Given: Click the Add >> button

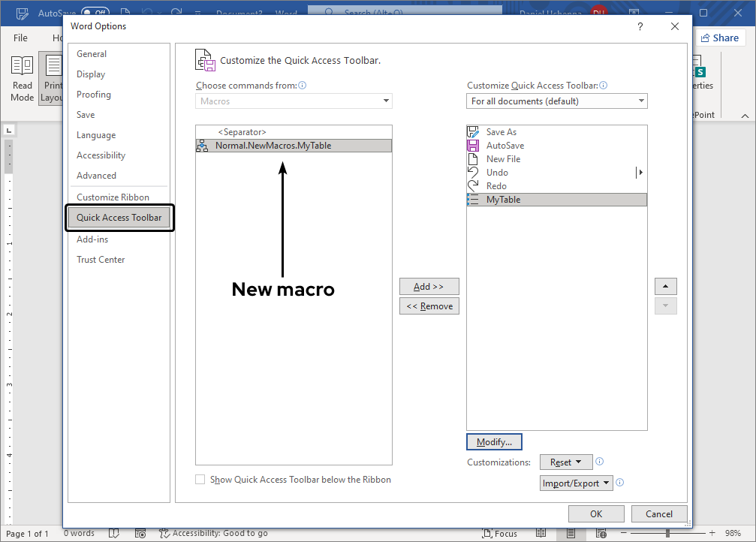Looking at the screenshot, I should (x=429, y=286).
